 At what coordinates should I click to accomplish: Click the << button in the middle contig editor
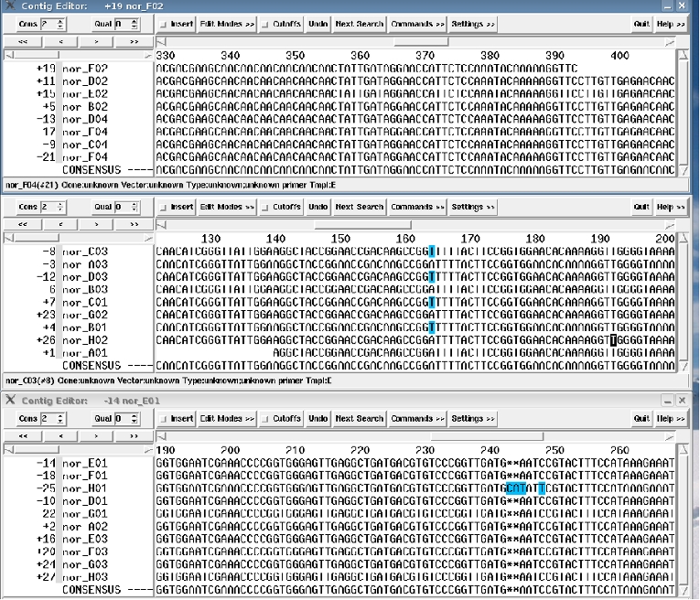tap(22, 225)
